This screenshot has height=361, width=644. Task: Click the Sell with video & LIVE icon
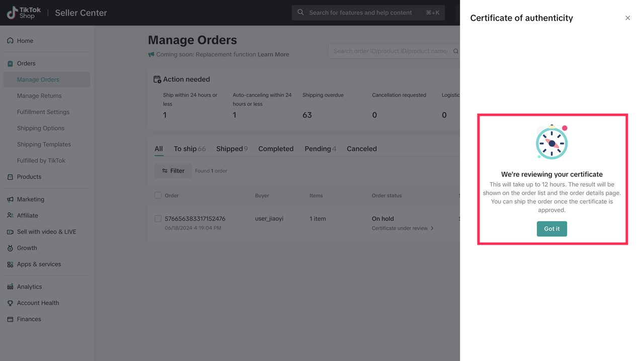pos(10,232)
